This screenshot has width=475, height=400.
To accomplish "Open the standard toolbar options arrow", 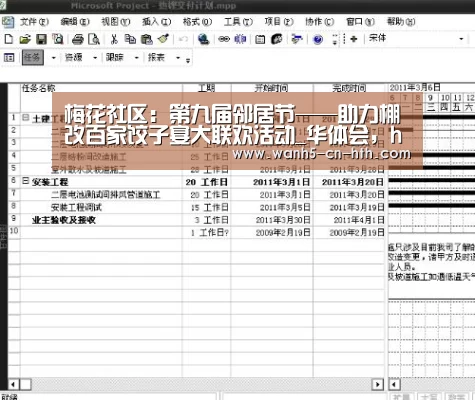I will [335, 39].
